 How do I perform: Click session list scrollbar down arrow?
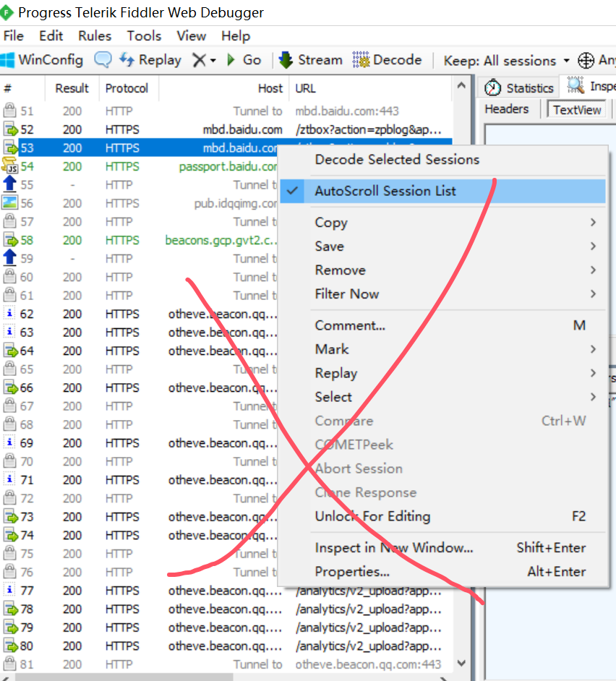[x=461, y=663]
